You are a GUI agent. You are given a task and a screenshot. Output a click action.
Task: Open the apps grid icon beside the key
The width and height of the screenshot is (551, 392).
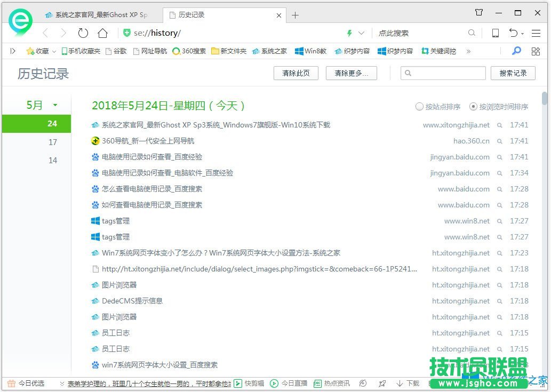click(x=536, y=51)
